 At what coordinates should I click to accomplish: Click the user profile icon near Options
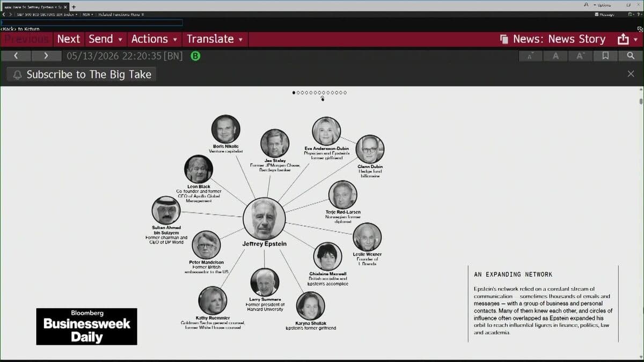(x=586, y=4)
